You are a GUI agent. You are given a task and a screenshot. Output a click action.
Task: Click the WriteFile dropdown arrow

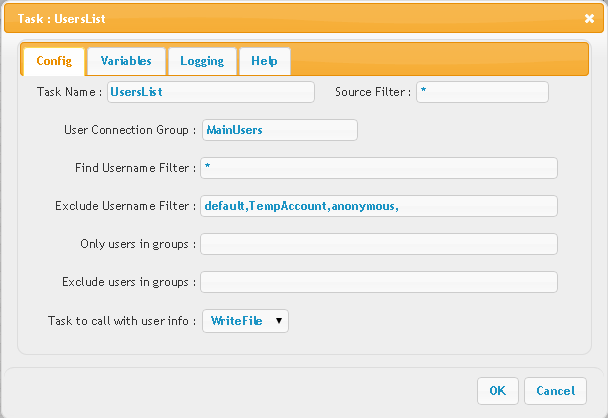pos(278,321)
